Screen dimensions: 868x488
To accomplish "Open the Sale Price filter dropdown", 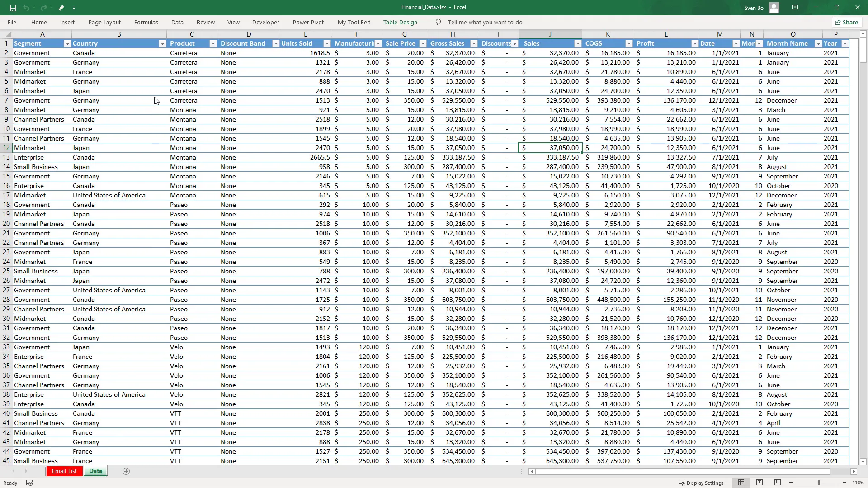I will tap(423, 44).
